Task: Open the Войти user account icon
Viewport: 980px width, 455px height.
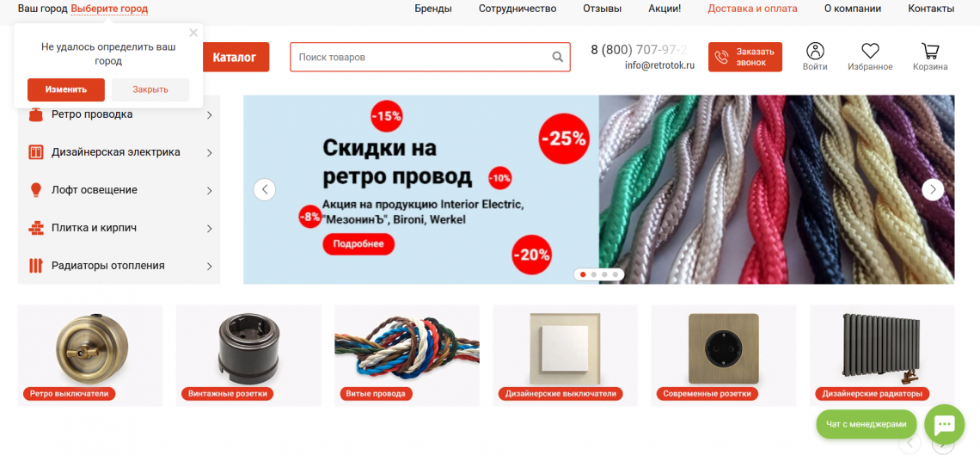Action: (x=815, y=51)
